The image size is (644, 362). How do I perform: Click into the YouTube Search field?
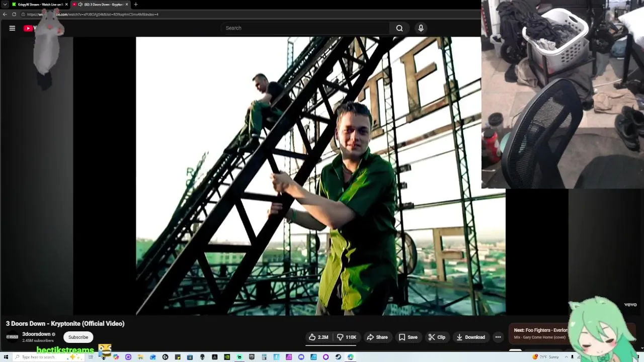(305, 28)
